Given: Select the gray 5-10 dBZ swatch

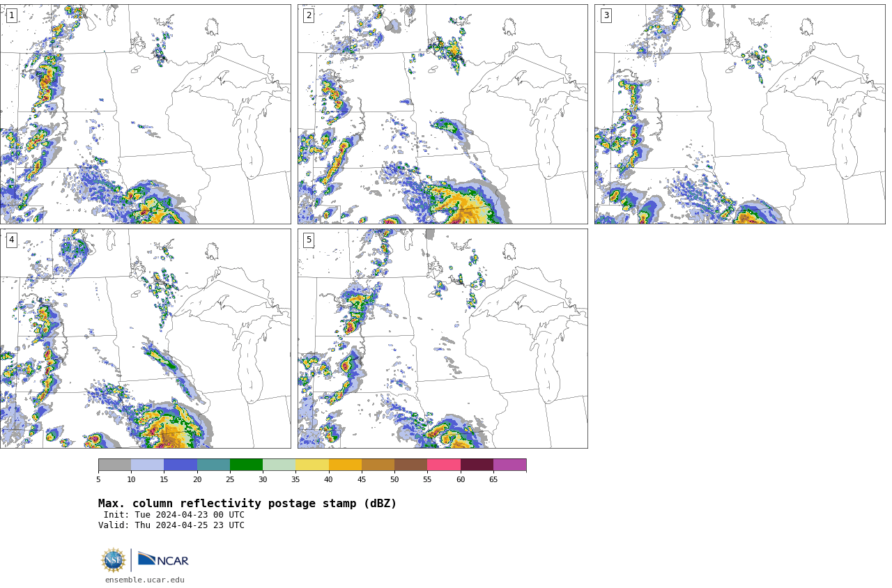Looking at the screenshot, I should click(x=115, y=465).
